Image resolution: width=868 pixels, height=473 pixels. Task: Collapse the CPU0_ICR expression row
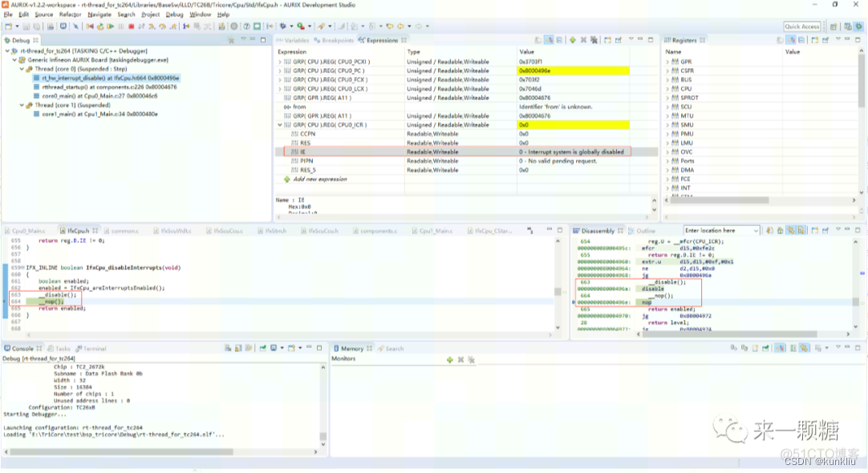pos(280,125)
